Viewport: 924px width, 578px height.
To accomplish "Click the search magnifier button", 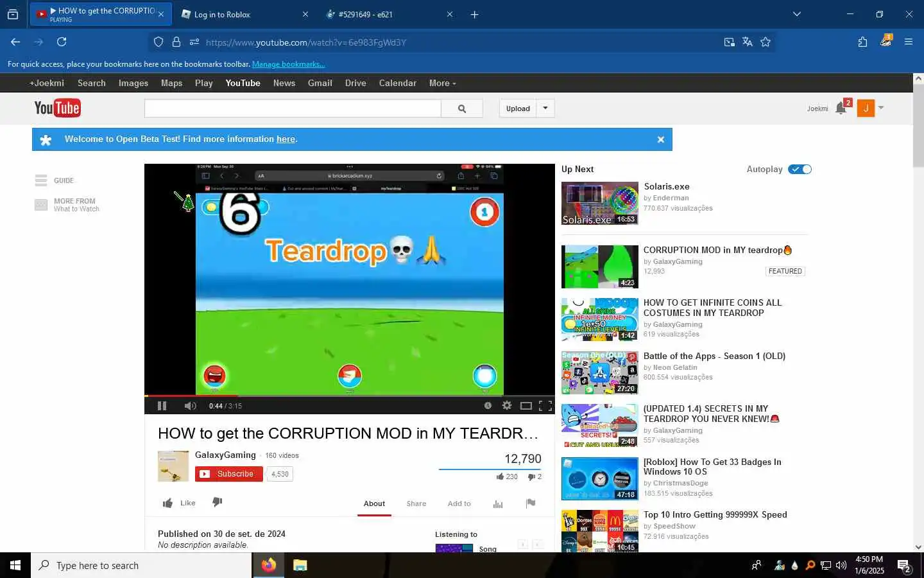I will [462, 109].
